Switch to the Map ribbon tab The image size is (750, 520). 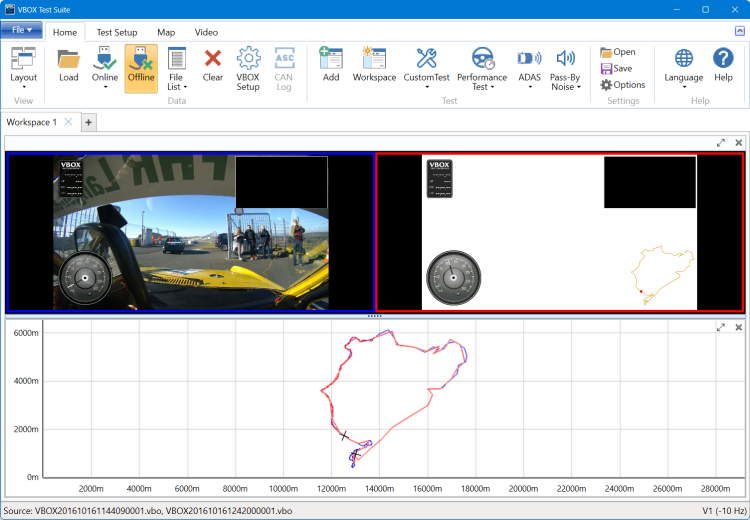(x=166, y=32)
